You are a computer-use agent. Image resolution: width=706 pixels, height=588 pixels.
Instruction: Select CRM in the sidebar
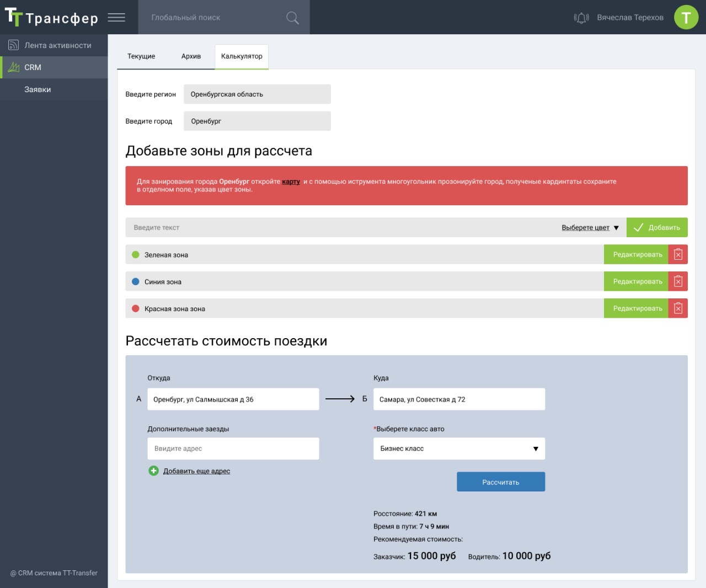pos(54,67)
